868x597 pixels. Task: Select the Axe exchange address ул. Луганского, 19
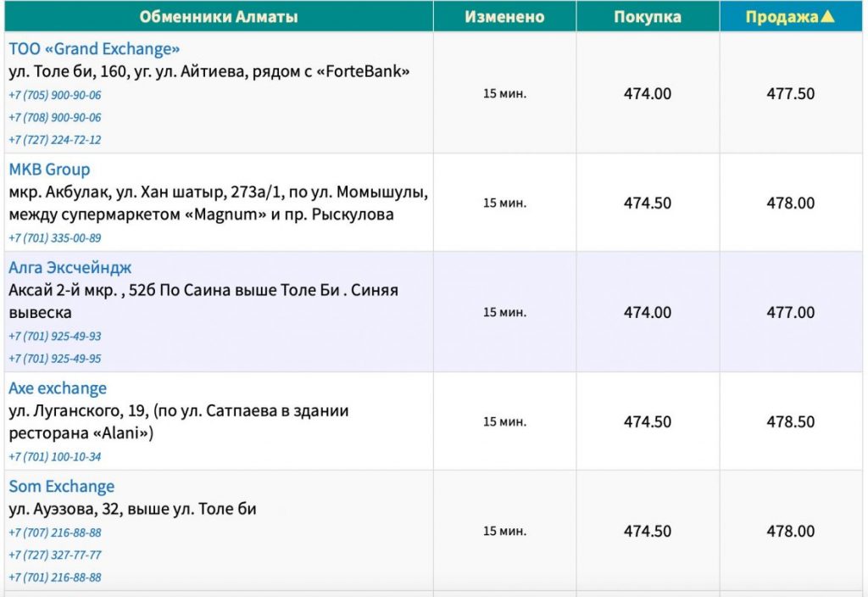tap(178, 422)
